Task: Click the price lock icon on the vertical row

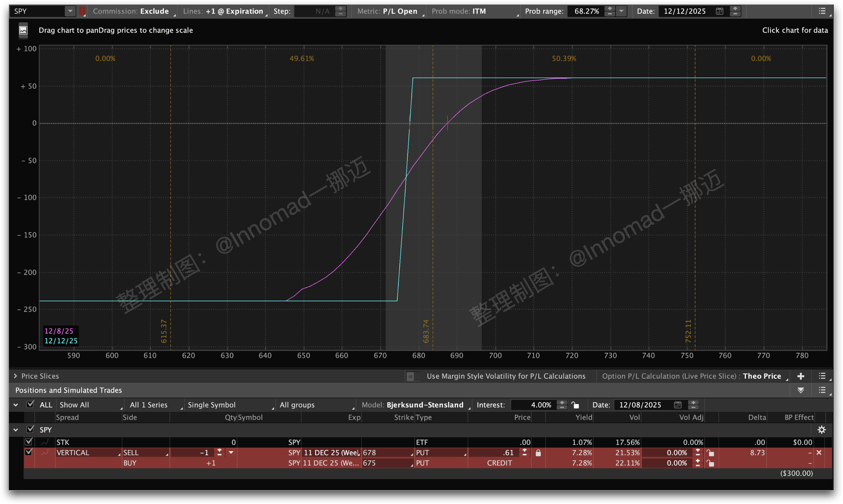Action: pyautogui.click(x=538, y=453)
